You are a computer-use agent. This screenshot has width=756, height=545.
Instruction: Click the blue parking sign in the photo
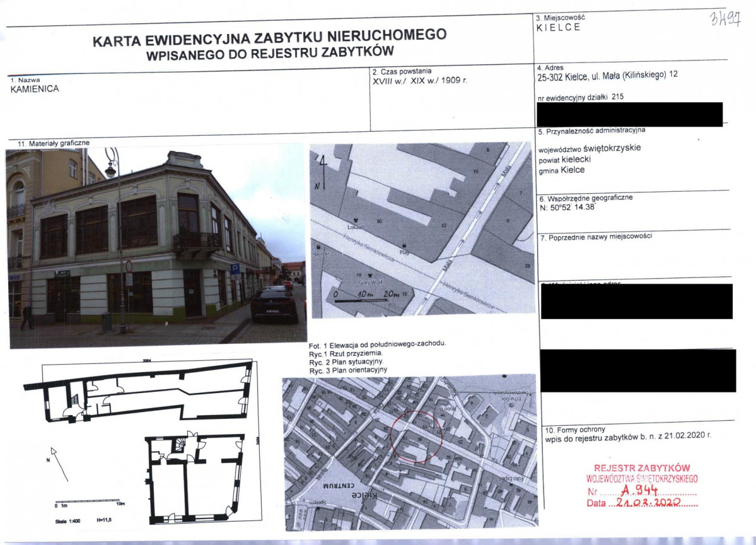pos(235,269)
